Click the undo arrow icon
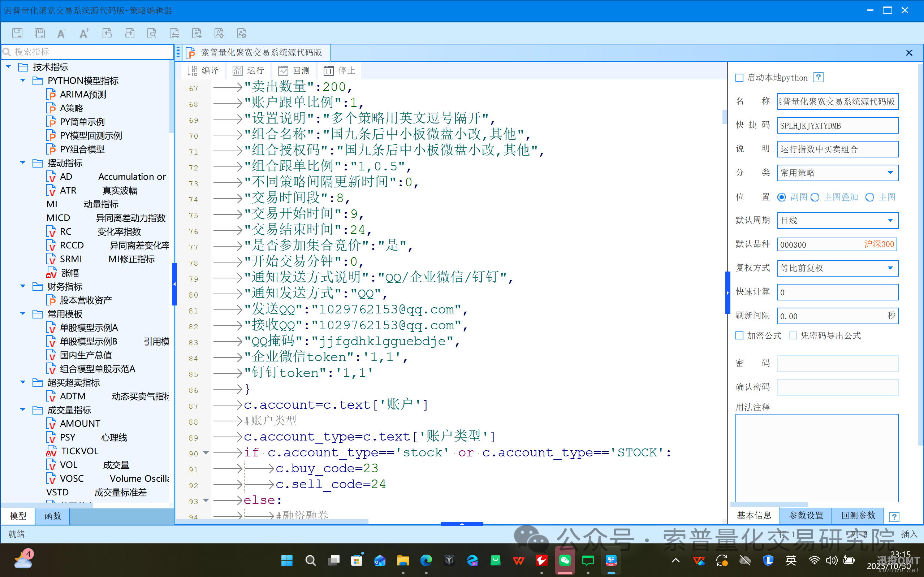This screenshot has width=924, height=577. (x=107, y=33)
